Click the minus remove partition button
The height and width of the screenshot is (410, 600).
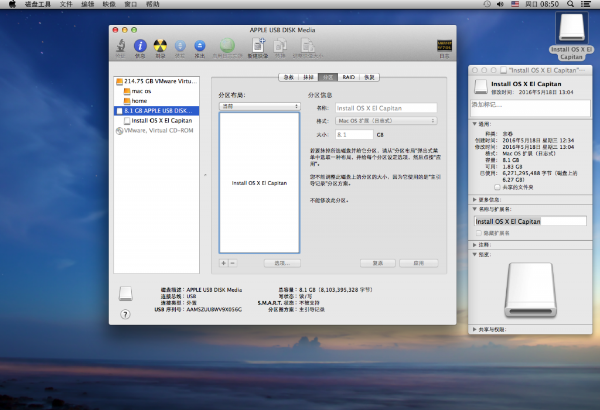click(233, 263)
